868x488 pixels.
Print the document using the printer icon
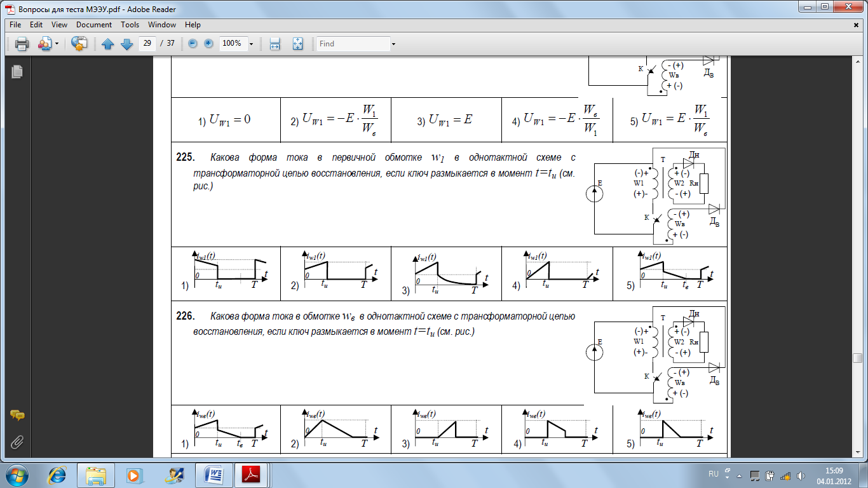coord(22,44)
